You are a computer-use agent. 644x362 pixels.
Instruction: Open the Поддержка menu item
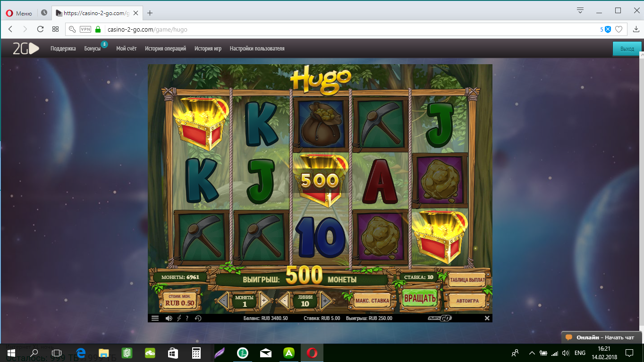point(63,49)
